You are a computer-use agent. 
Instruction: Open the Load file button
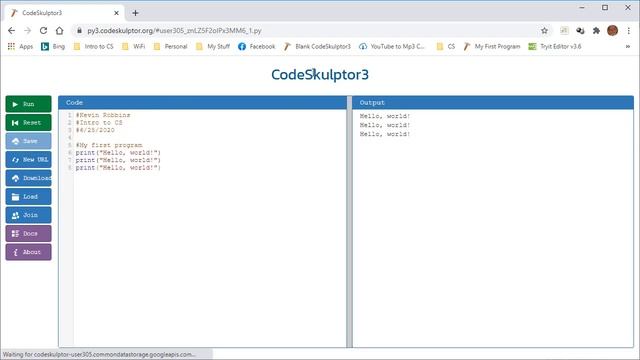[29, 196]
